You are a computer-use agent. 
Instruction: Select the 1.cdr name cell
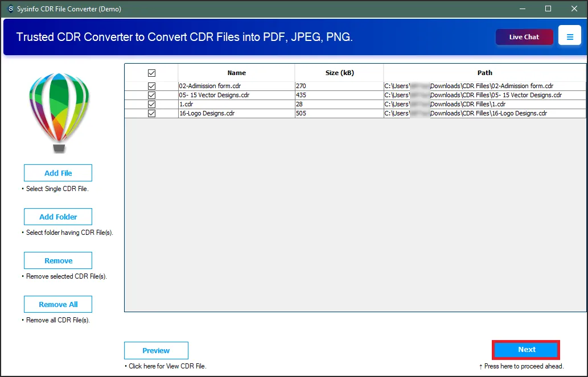(x=237, y=104)
